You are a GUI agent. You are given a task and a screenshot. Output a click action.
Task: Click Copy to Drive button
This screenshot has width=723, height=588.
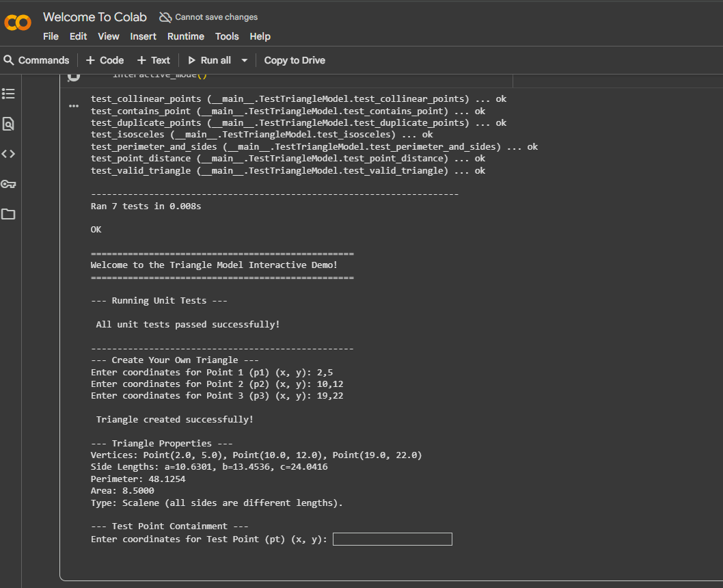pyautogui.click(x=295, y=60)
